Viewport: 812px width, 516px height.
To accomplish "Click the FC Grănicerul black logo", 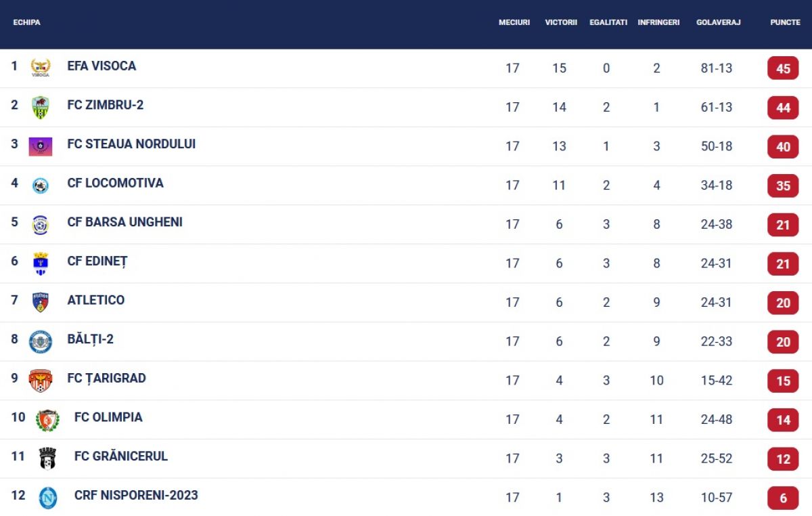I will pos(47,458).
